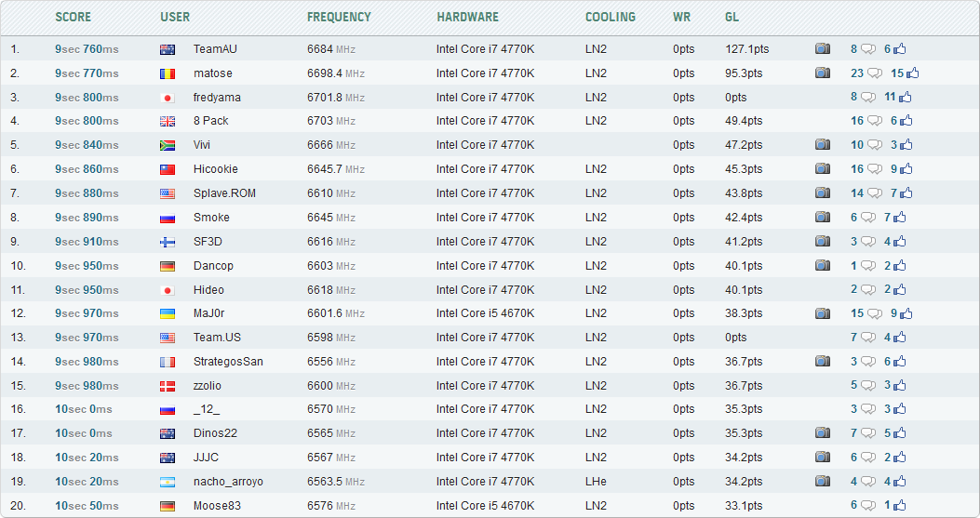This screenshot has height=518, width=980.
Task: Open the TeamAU user profile link
Action: [x=215, y=48]
